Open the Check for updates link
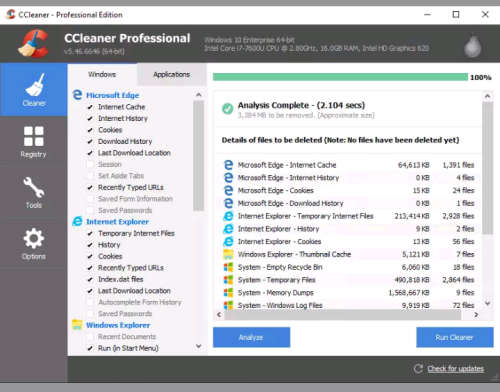 (456, 369)
